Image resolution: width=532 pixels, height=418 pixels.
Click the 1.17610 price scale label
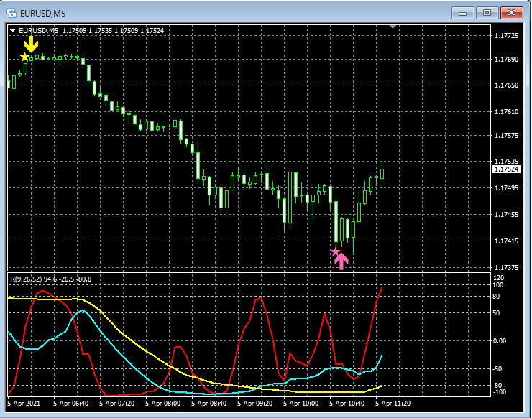point(507,112)
